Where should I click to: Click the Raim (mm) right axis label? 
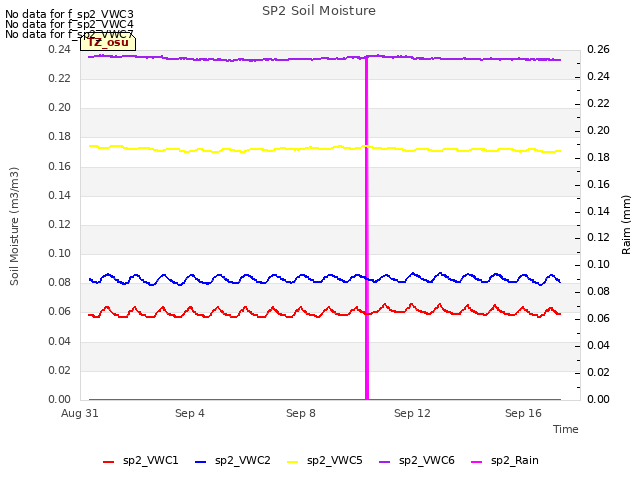[x=626, y=225]
